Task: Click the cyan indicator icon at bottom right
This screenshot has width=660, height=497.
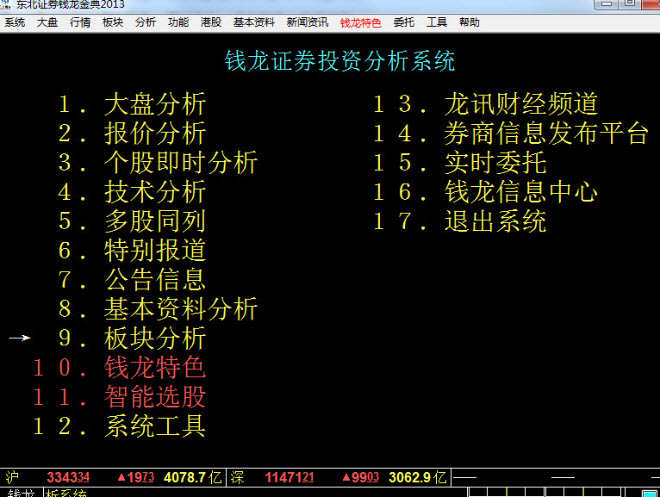Action: (x=650, y=493)
